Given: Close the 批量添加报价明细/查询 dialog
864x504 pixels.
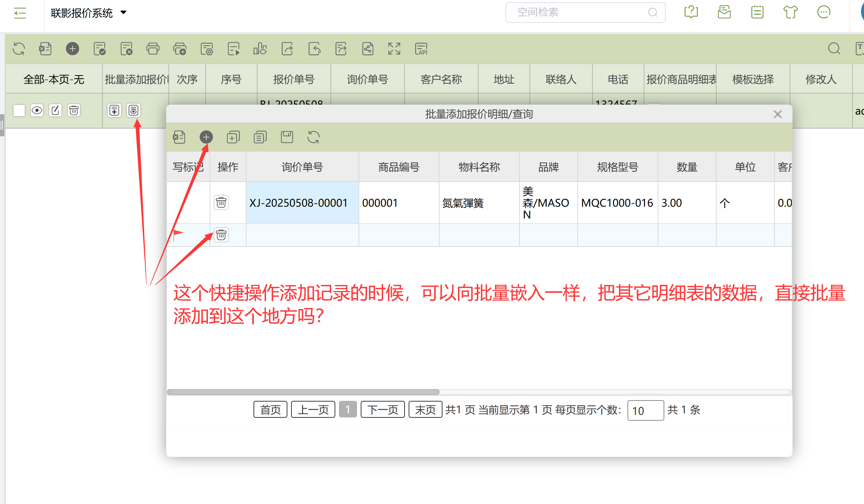Looking at the screenshot, I should (x=778, y=114).
